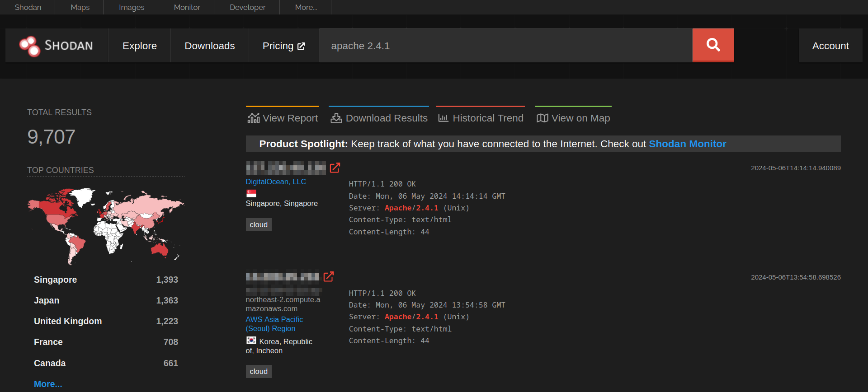Focus the search field containing apache 2.4.1
This screenshot has height=392, width=868.
coord(505,46)
